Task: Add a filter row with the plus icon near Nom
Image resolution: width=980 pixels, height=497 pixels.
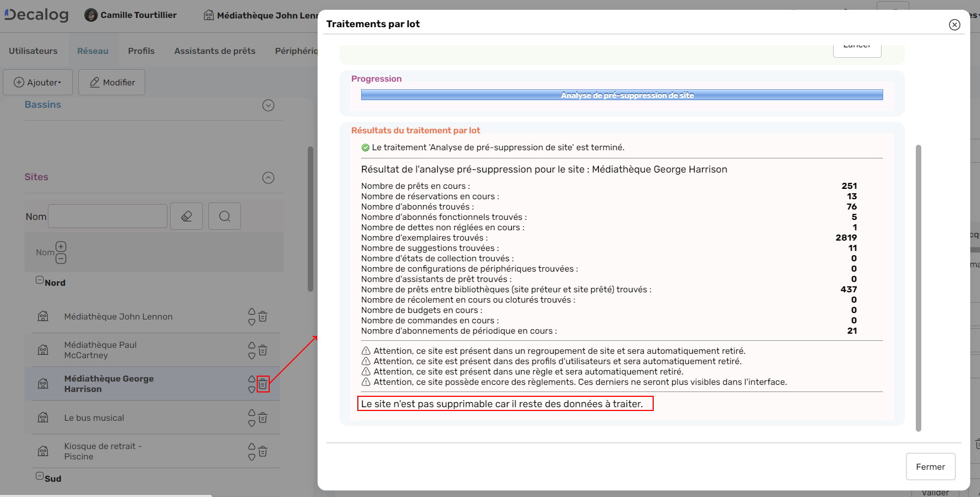Action: (61, 246)
